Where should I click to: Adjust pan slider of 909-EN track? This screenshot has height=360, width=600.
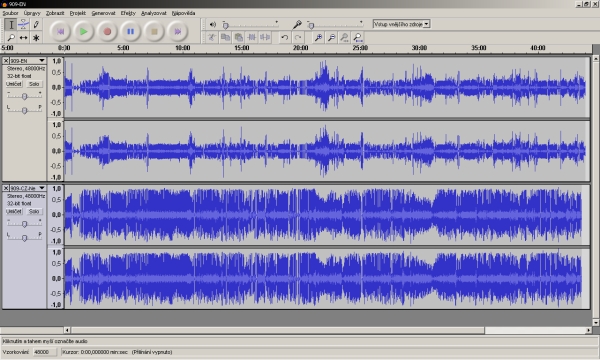(24, 110)
